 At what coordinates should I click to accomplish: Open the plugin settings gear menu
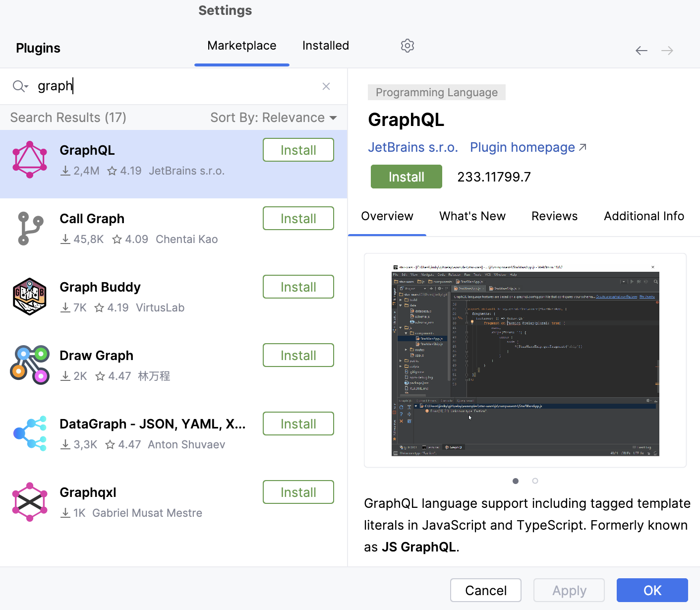pos(407,45)
